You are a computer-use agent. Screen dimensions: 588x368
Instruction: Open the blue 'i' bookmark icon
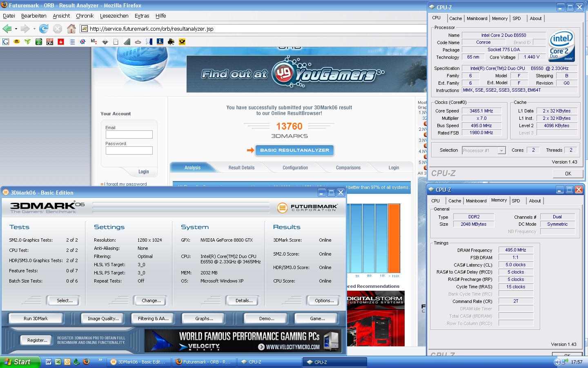(160, 41)
